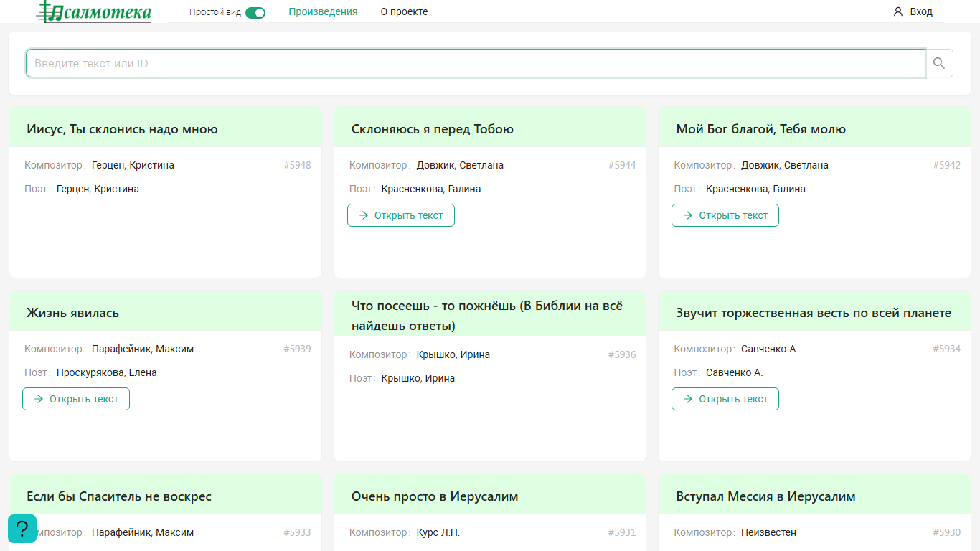The width and height of the screenshot is (980, 551).
Task: Click composer Довжик, Светлана in card #5942
Action: pyautogui.click(x=785, y=165)
